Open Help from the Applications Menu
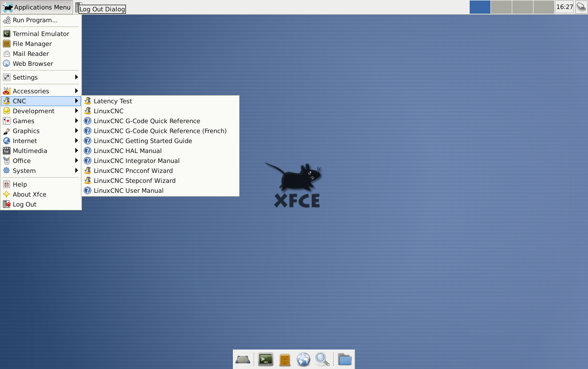The width and height of the screenshot is (588, 369). (x=41, y=184)
